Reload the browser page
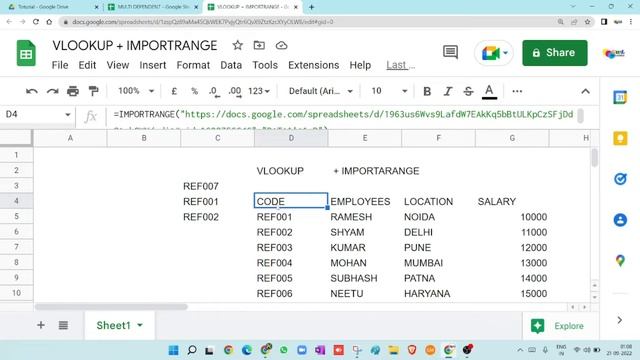The width and height of the screenshot is (640, 360). 36,22
